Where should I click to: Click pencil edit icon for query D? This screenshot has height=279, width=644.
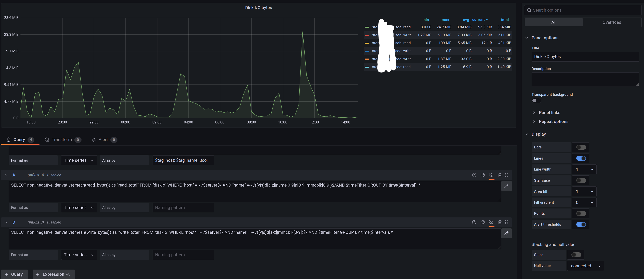coord(506,233)
